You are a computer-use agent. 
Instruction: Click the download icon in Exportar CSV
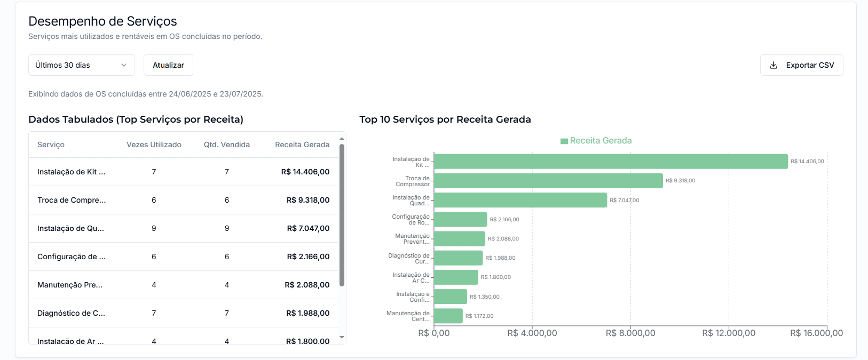pyautogui.click(x=773, y=65)
